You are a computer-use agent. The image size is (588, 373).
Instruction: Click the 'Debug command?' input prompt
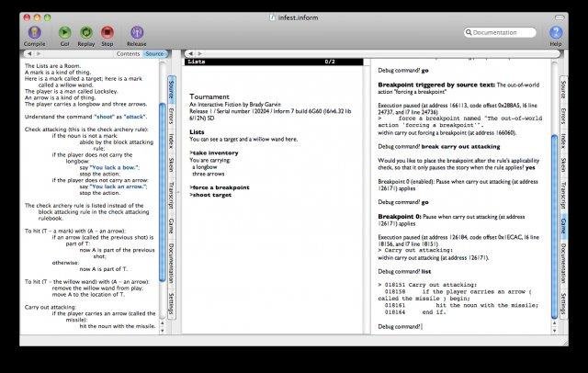click(x=399, y=326)
